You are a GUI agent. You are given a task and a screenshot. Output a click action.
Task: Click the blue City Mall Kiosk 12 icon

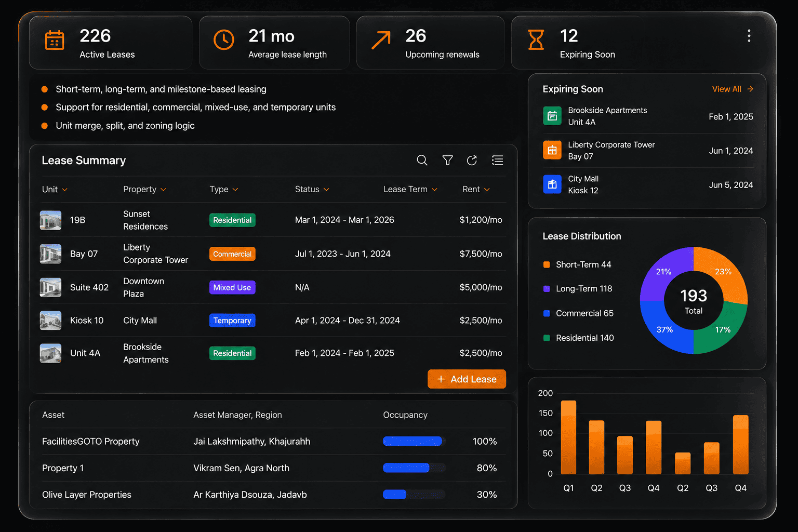click(x=552, y=184)
